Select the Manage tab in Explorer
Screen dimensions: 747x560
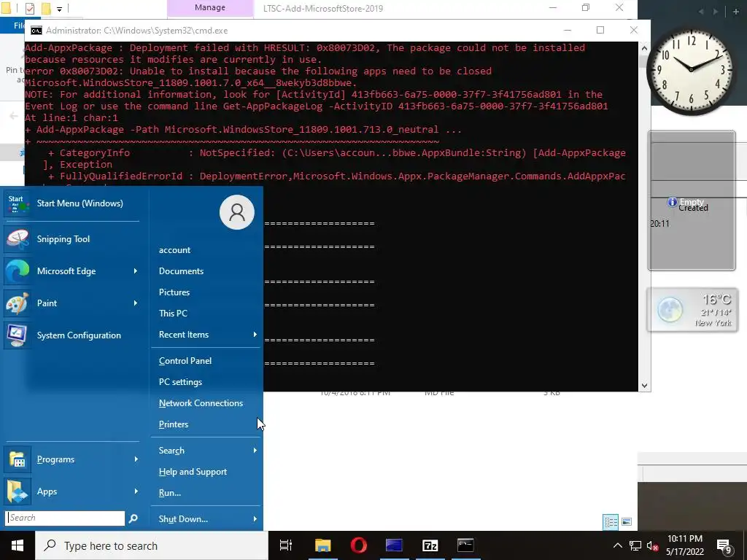[x=210, y=8]
